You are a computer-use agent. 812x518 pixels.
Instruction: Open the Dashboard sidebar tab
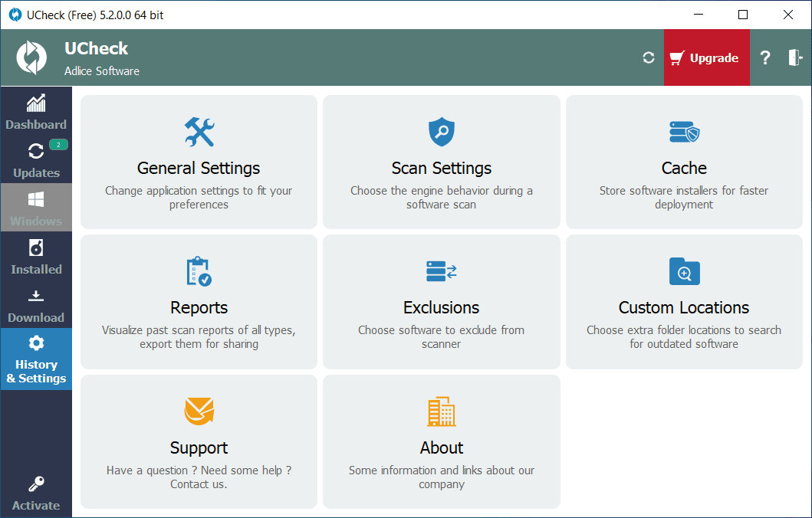click(36, 111)
